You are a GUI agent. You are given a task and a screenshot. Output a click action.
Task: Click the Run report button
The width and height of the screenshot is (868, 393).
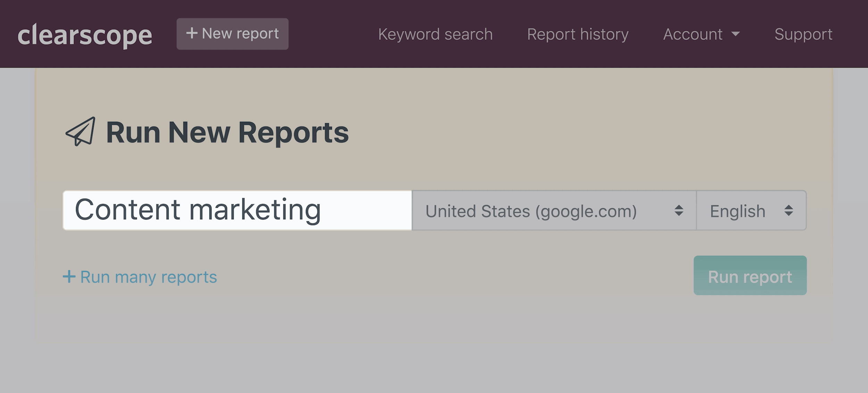750,275
